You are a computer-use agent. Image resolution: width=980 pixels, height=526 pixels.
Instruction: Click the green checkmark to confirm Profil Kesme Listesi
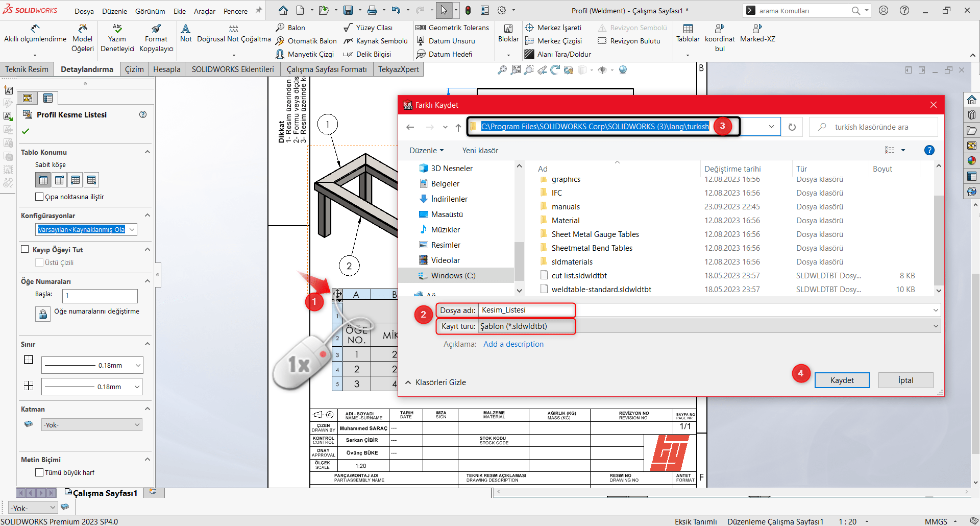pos(26,131)
